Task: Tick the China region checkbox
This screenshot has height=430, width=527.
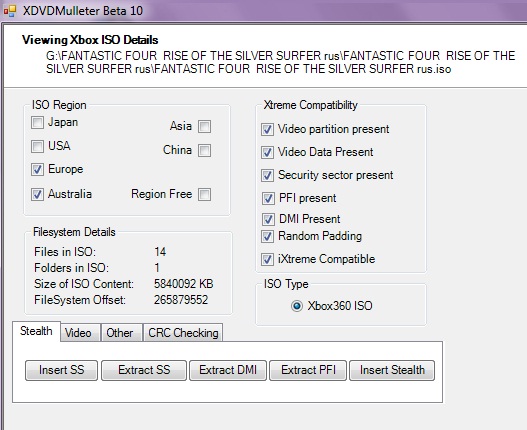Action: tap(205, 151)
